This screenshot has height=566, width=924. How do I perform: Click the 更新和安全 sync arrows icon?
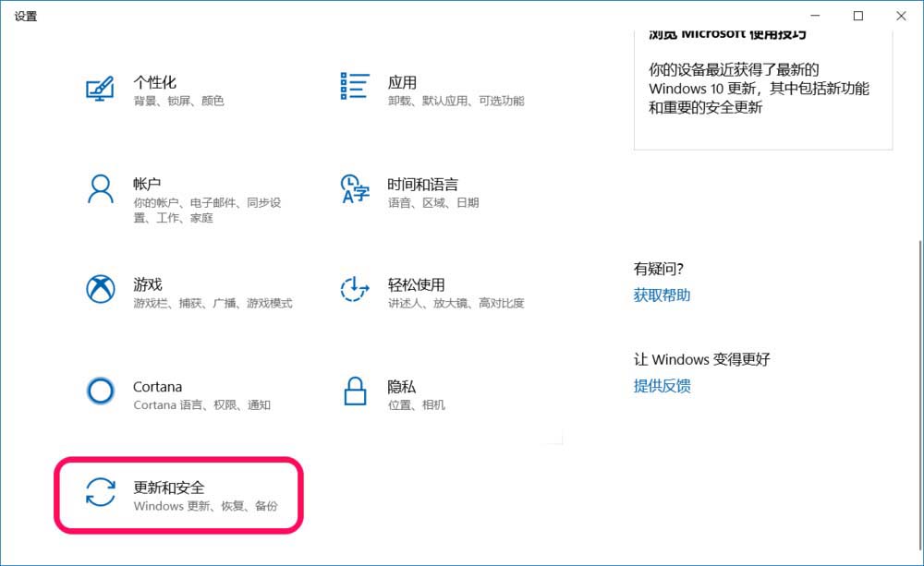coord(100,492)
